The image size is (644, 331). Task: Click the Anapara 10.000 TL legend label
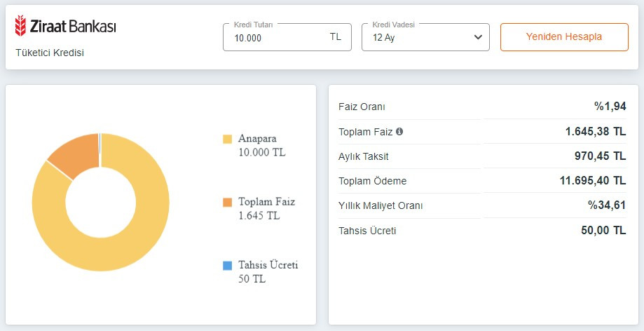pyautogui.click(x=262, y=145)
